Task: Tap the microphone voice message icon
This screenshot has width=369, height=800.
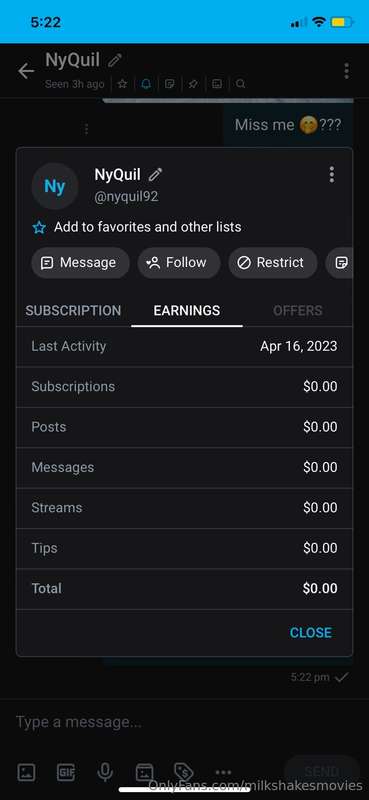Action: [x=105, y=772]
